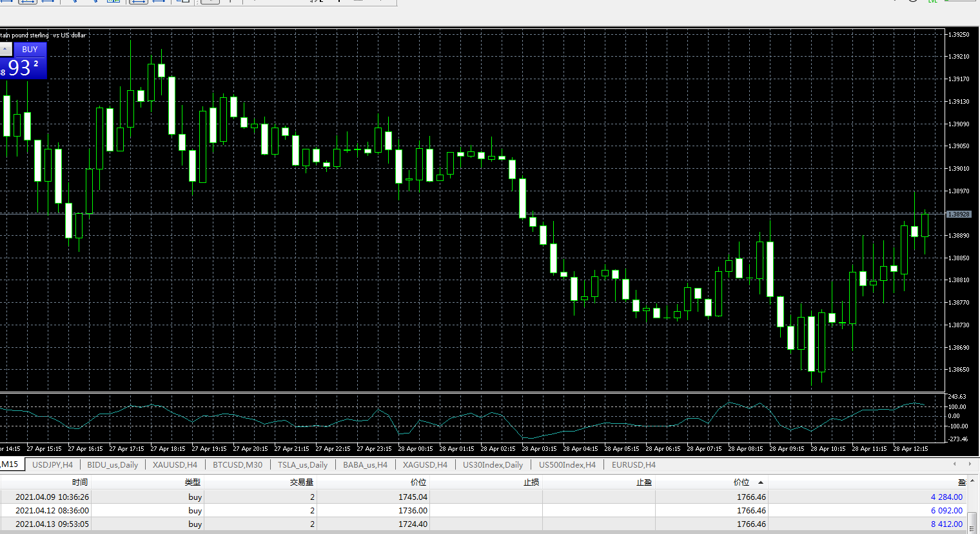The height and width of the screenshot is (534, 980).
Task: Click the orders list scrollbar up arrow
Action: point(972,482)
